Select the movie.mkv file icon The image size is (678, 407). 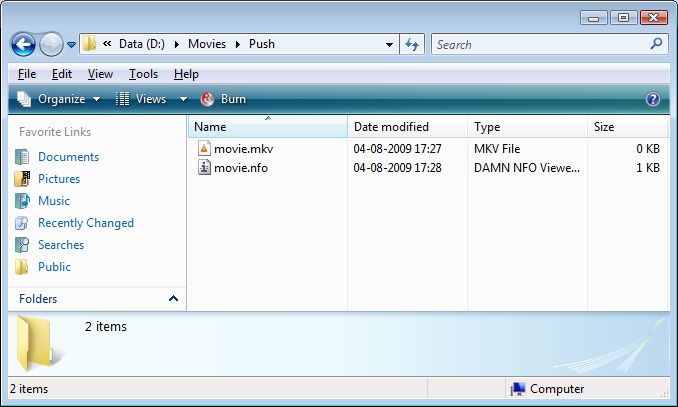tap(204, 148)
